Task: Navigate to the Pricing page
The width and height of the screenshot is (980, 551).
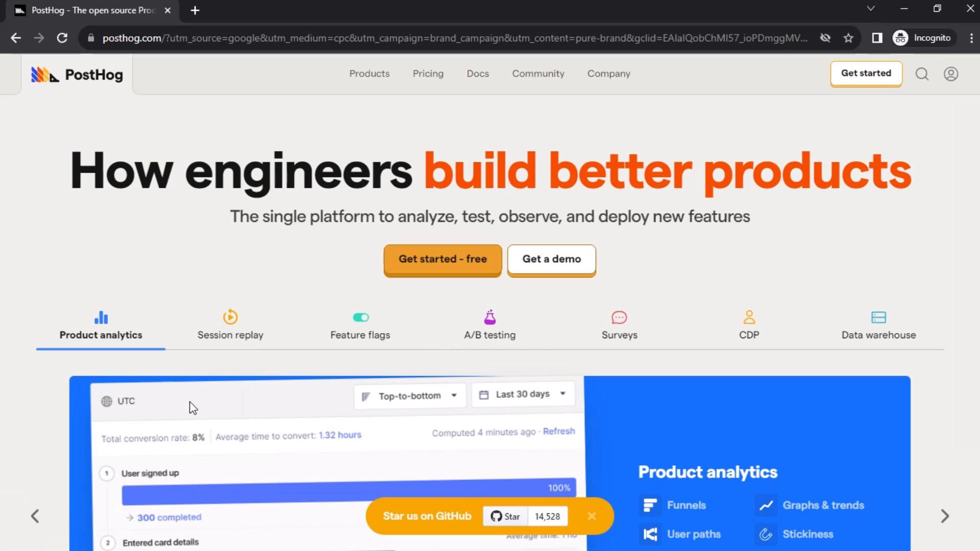Action: pyautogui.click(x=428, y=73)
